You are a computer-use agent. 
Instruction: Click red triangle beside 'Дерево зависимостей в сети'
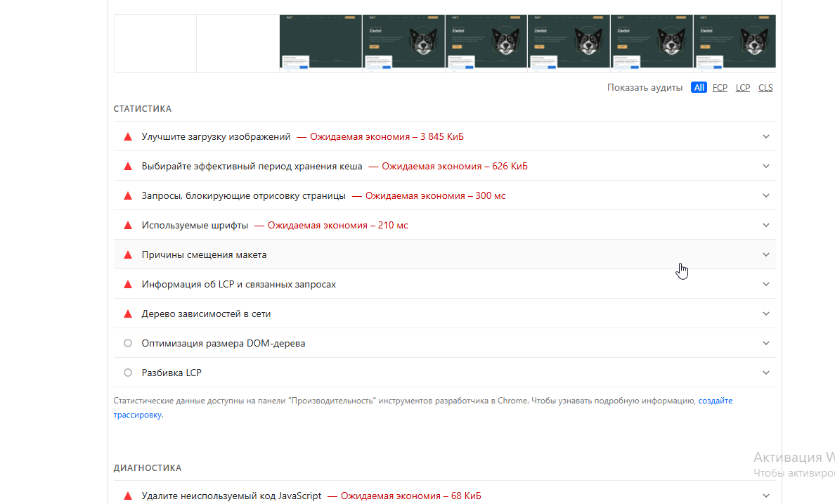point(128,314)
